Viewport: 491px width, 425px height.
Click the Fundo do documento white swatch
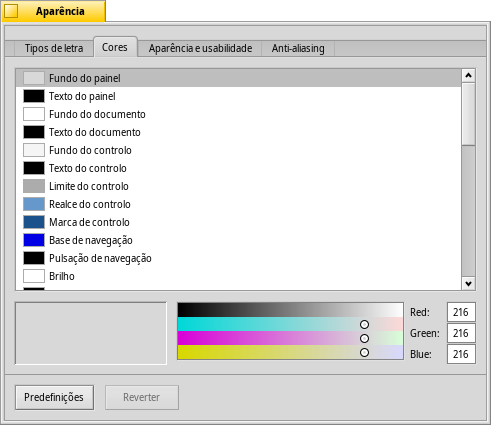(34, 114)
